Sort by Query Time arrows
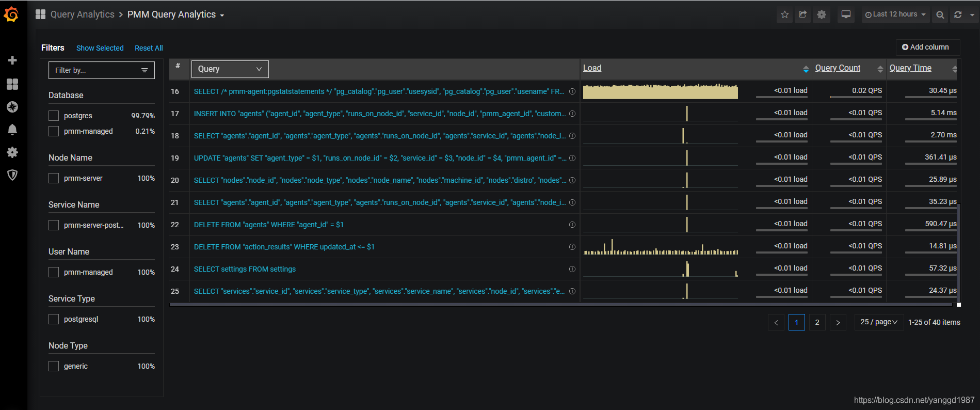The height and width of the screenshot is (410, 980). pyautogui.click(x=955, y=69)
